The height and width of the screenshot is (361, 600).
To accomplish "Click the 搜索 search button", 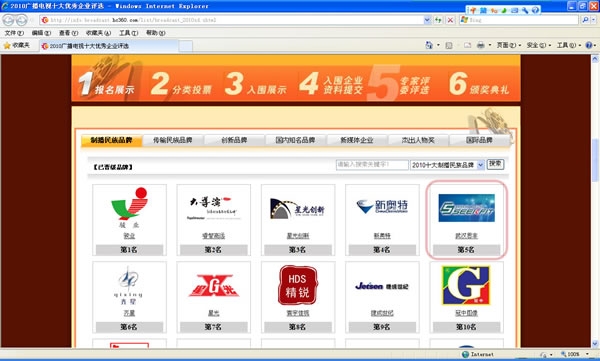I will (495, 164).
